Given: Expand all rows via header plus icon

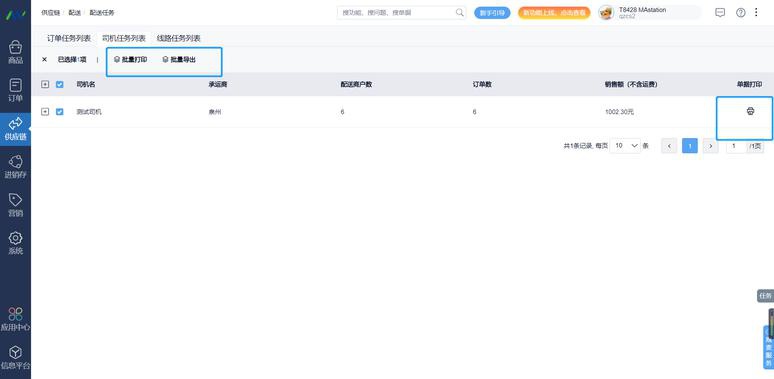Looking at the screenshot, I should pyautogui.click(x=45, y=84).
